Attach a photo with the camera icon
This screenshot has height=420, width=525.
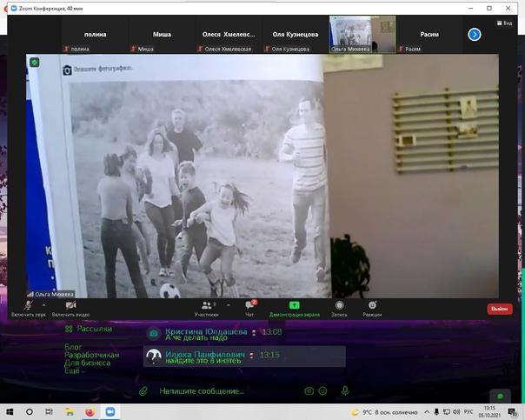[309, 390]
